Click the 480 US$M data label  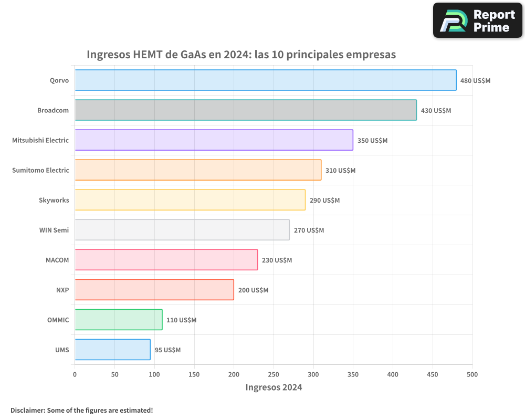(x=475, y=81)
